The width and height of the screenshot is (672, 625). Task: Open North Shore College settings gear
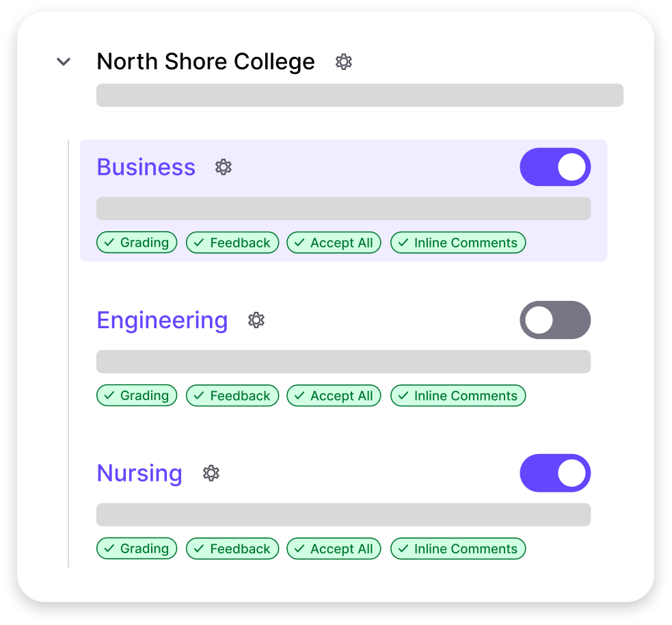[x=343, y=62]
